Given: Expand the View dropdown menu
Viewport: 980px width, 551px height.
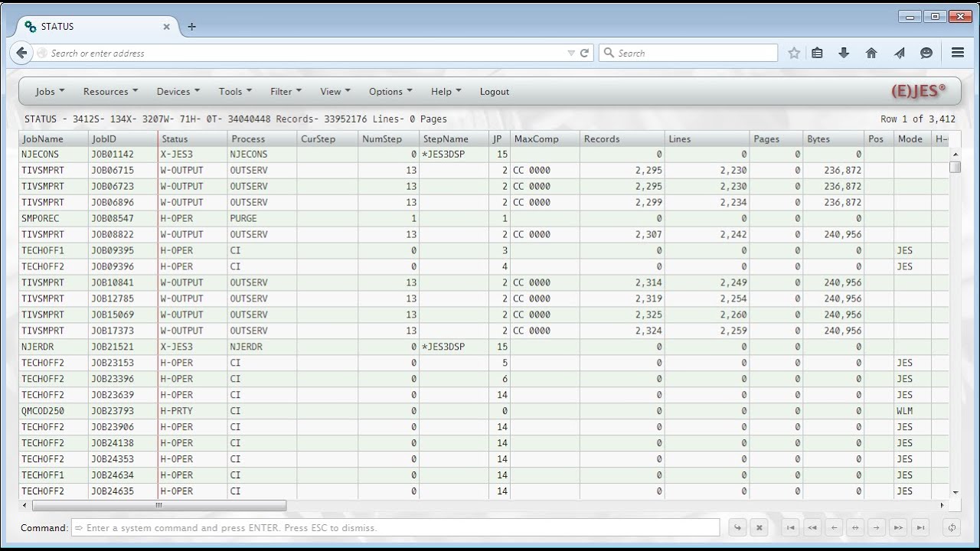Looking at the screenshot, I should [x=335, y=91].
